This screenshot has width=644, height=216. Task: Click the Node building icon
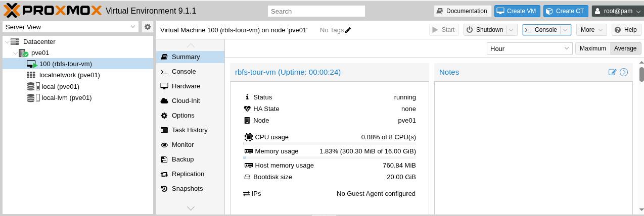[247, 121]
